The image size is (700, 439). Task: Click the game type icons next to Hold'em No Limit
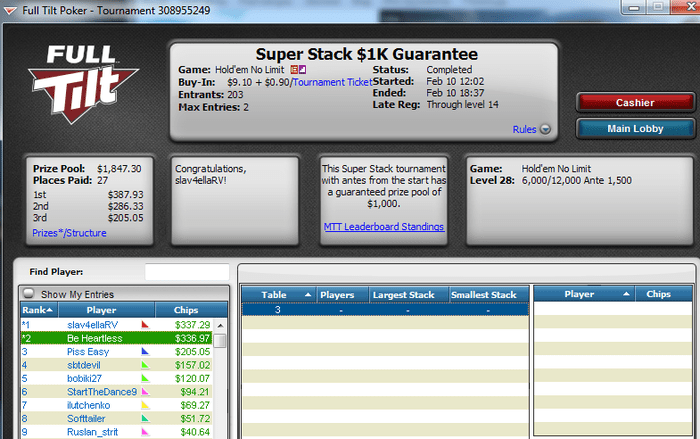pos(298,70)
